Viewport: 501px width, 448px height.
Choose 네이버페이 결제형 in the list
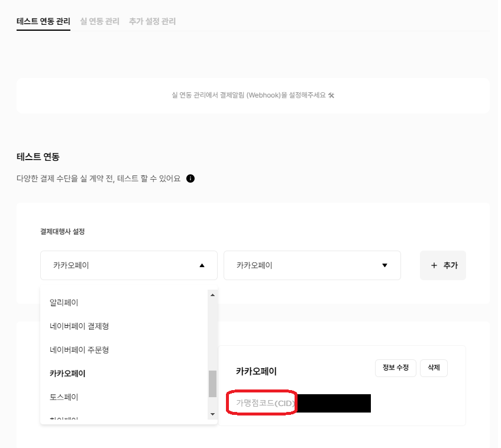coord(79,326)
